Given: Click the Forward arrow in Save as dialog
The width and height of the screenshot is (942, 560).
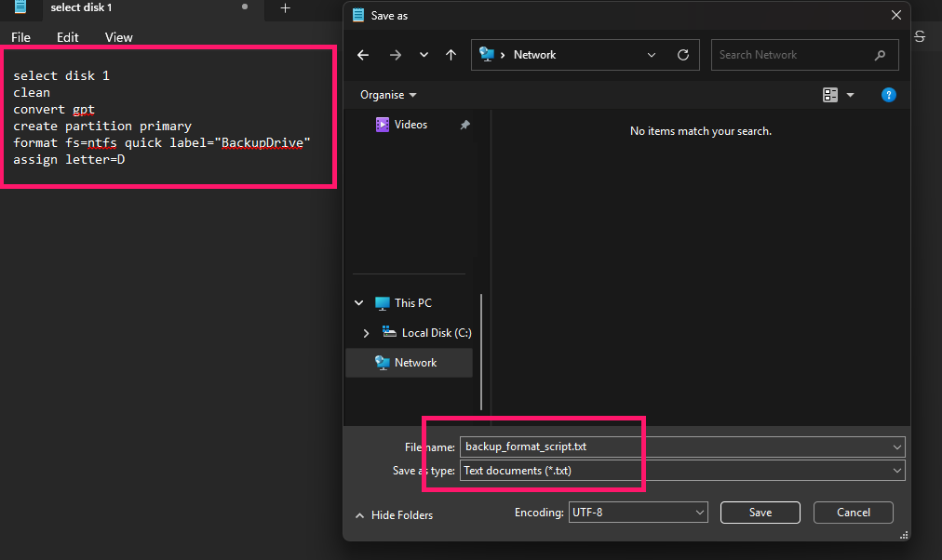Looking at the screenshot, I should (396, 55).
